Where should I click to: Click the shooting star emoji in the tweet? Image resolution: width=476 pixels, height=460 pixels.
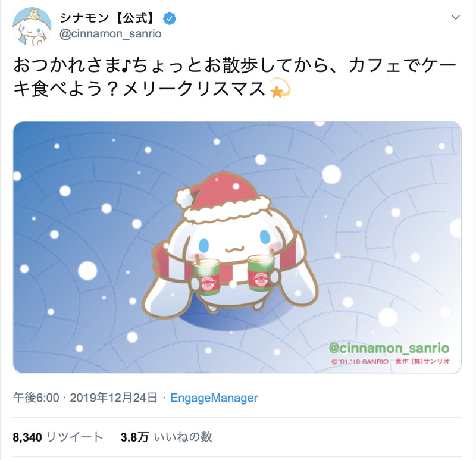pyautogui.click(x=280, y=88)
